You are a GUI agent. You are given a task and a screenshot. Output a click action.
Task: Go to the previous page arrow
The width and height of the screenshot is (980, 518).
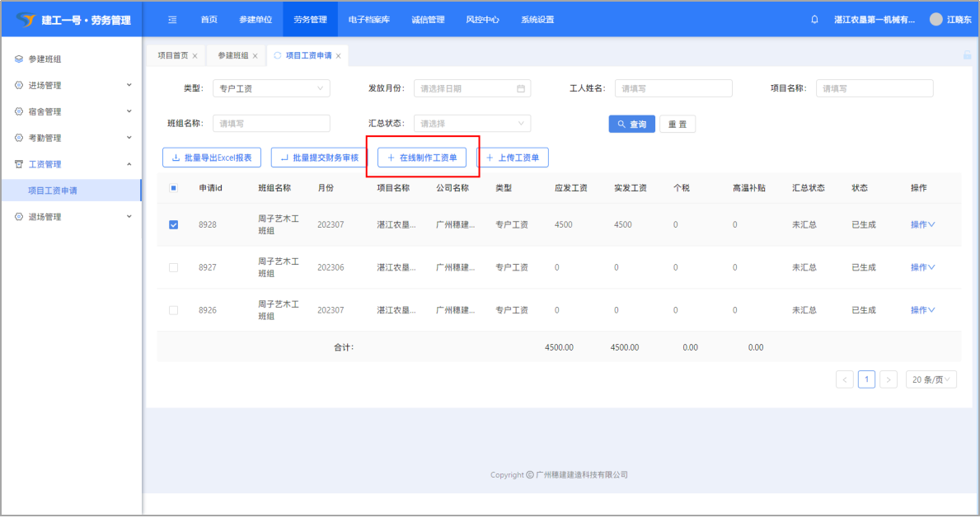click(x=845, y=379)
